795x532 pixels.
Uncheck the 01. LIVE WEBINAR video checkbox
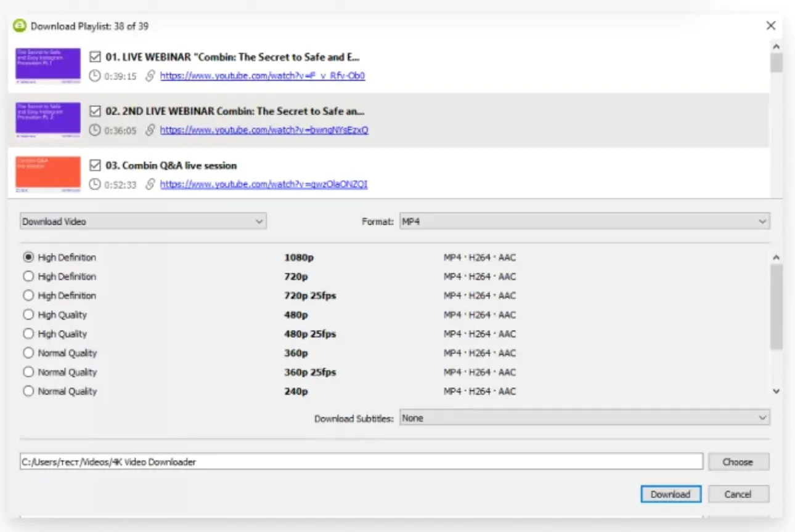pyautogui.click(x=95, y=57)
